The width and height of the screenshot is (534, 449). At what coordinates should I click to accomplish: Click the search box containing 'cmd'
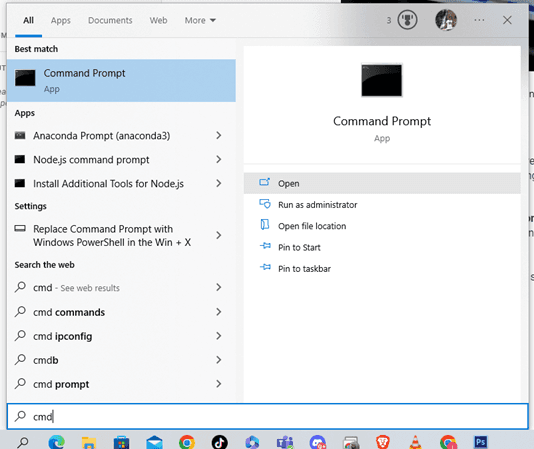click(268, 416)
